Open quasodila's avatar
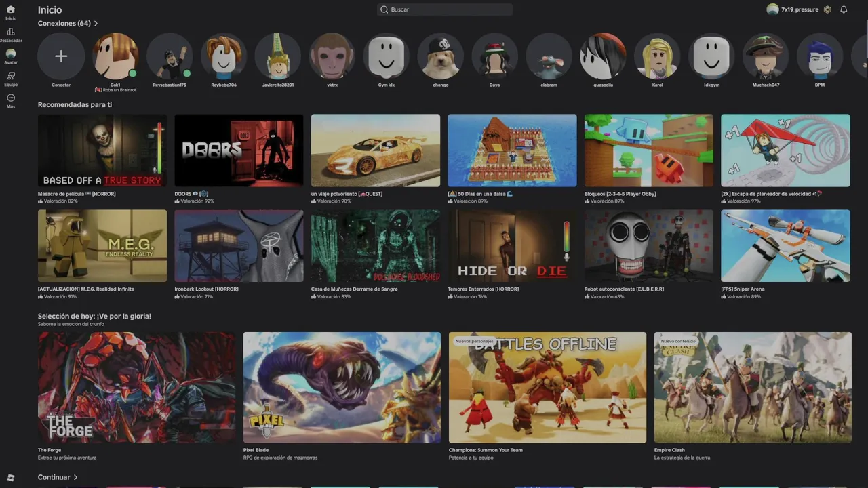Viewport: 868px width, 488px height. coord(603,56)
